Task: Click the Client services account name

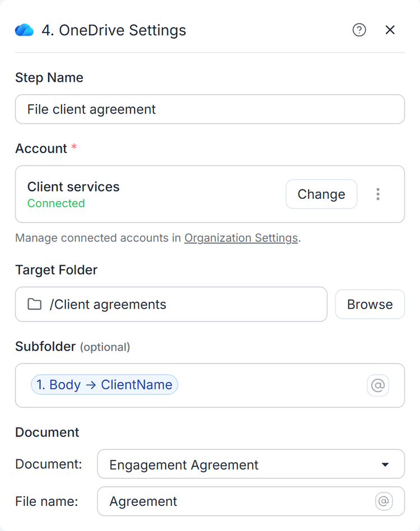Action: [73, 187]
